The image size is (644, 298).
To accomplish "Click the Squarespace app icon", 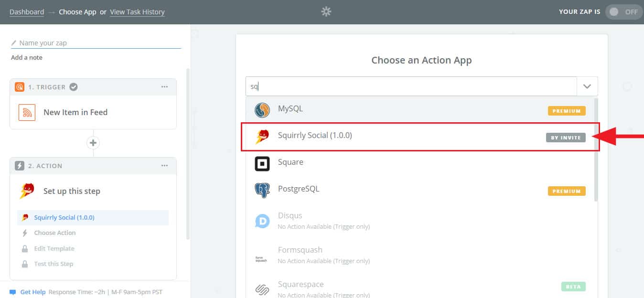I will [262, 289].
